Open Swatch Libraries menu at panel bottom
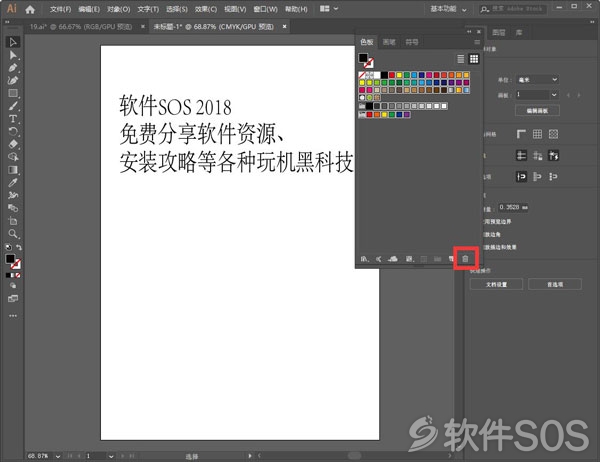600x462 pixels. pyautogui.click(x=364, y=259)
